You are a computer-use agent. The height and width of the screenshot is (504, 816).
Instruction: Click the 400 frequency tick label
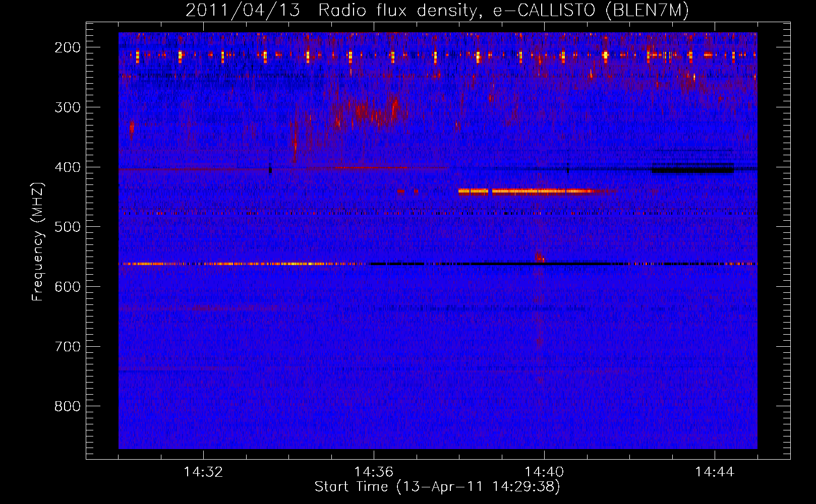click(x=68, y=167)
